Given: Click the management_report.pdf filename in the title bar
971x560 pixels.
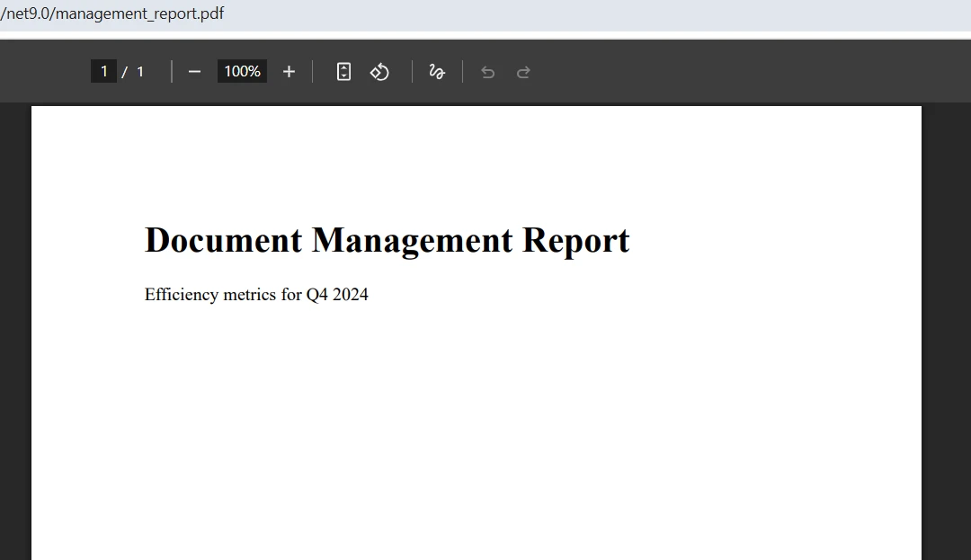Looking at the screenshot, I should (112, 13).
